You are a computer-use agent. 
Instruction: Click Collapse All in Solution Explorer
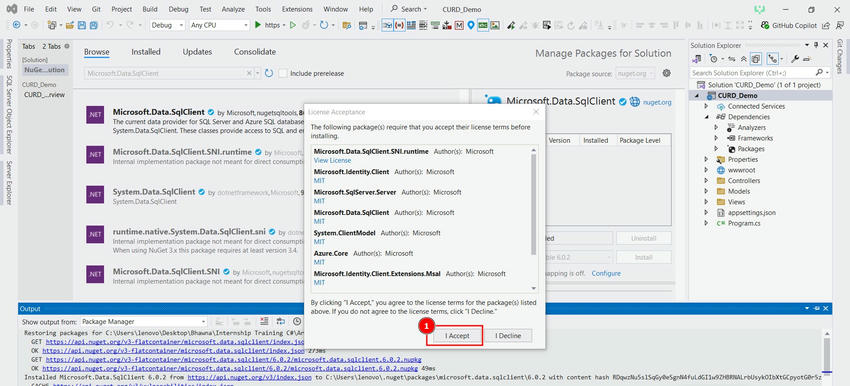(744, 59)
